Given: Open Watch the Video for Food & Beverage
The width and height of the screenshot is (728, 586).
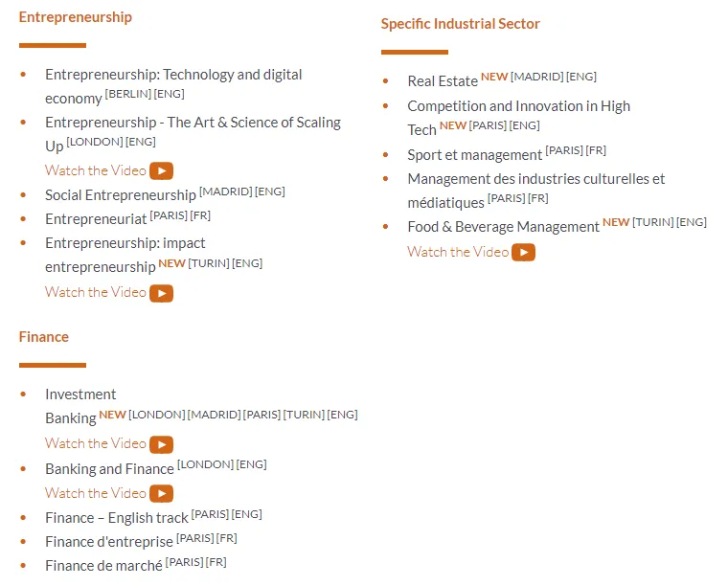Looking at the screenshot, I should point(458,252).
